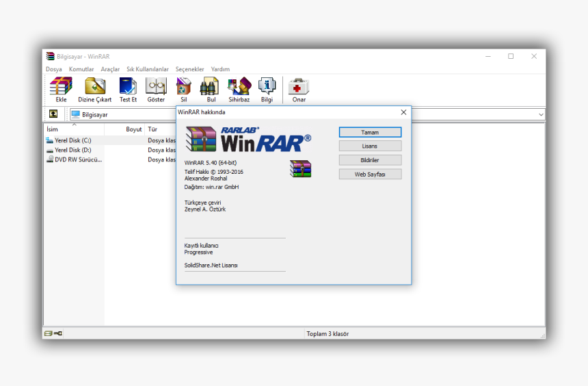
Task: Expand the address bar dropdown arrow
Action: click(x=541, y=114)
